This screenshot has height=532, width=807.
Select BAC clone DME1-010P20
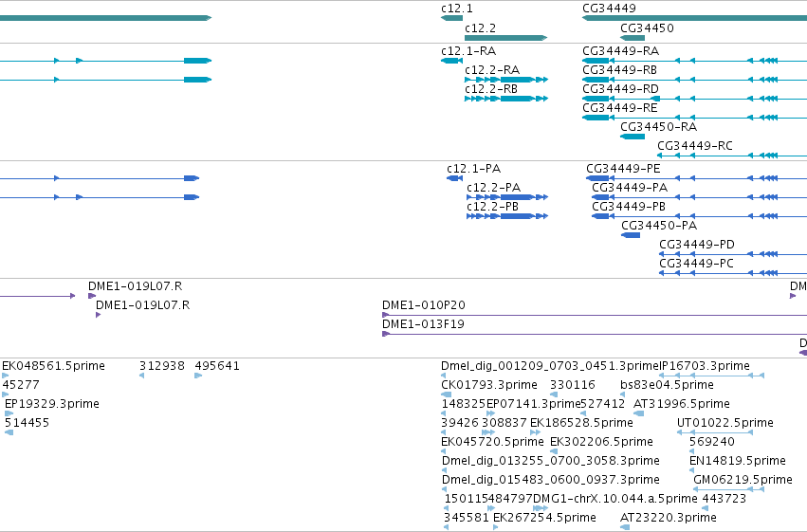tap(424, 305)
